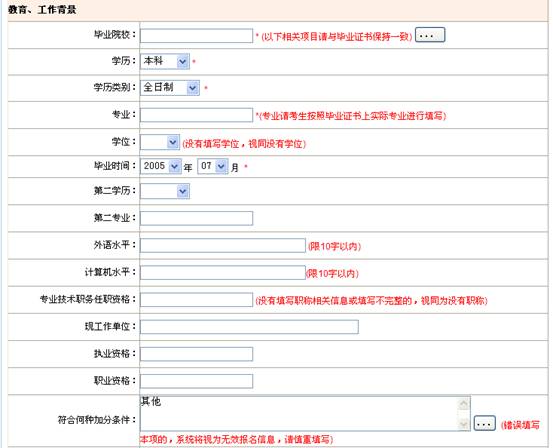Expand the 学历 dropdown showing 本科
The height and width of the screenshot is (448, 553).
pos(165,61)
